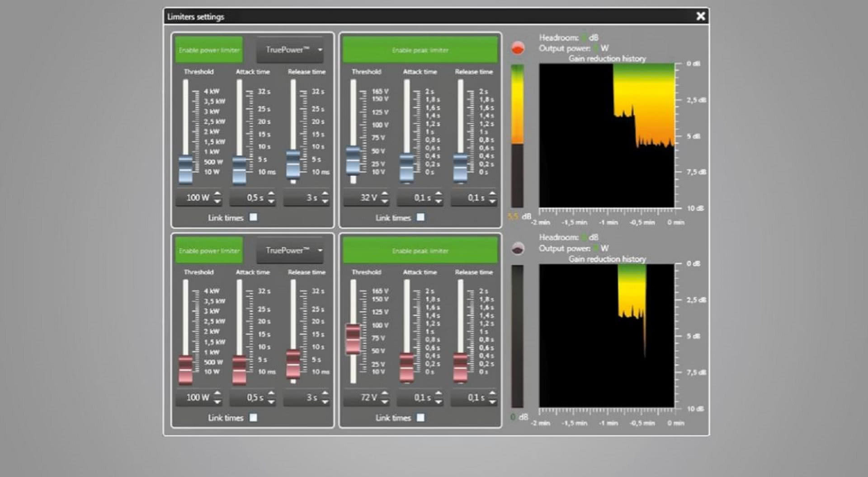Click top peak limiter attack time slider handle
The height and width of the screenshot is (477, 868).
coord(407,168)
